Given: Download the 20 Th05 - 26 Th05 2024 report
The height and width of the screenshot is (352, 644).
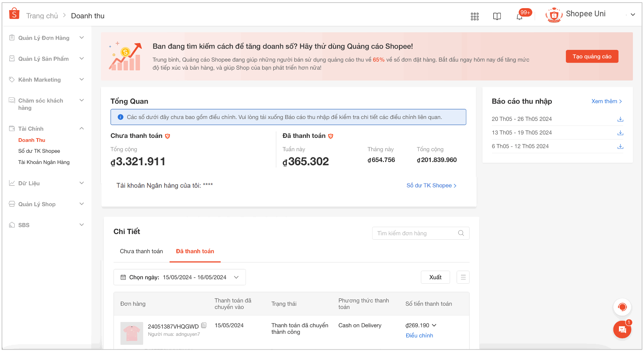Looking at the screenshot, I should (620, 119).
